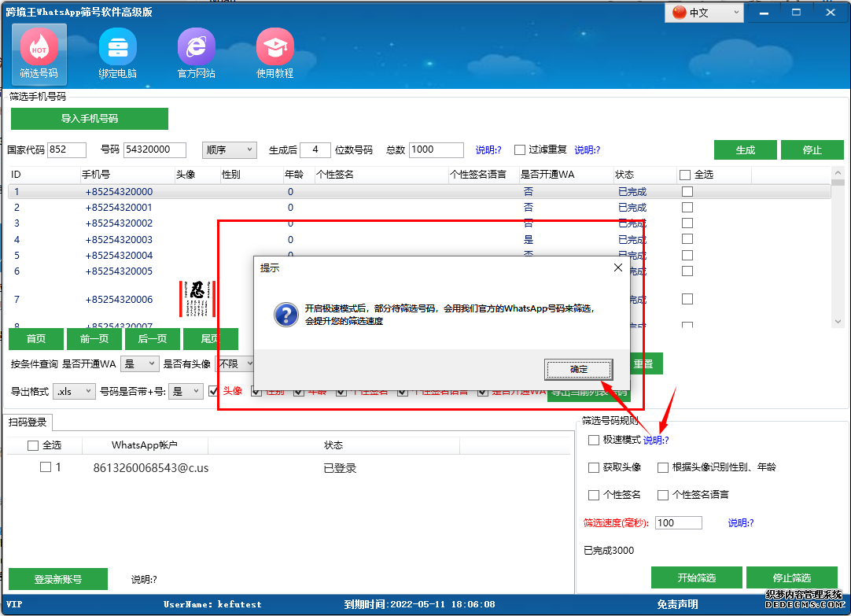Click the scroll-down arrow of number table
The width and height of the screenshot is (851, 616).
point(838,321)
